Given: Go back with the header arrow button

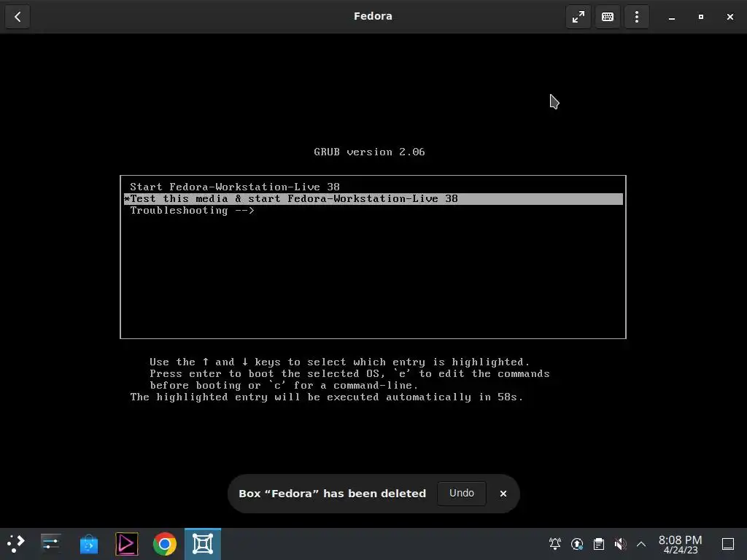Looking at the screenshot, I should [18, 17].
